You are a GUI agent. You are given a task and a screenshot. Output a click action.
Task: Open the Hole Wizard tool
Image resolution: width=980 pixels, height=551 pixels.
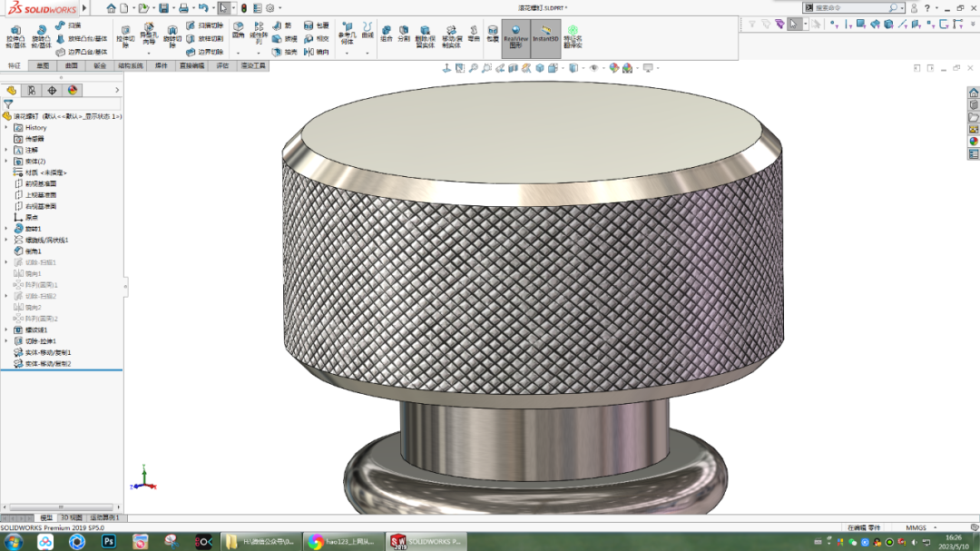148,29
